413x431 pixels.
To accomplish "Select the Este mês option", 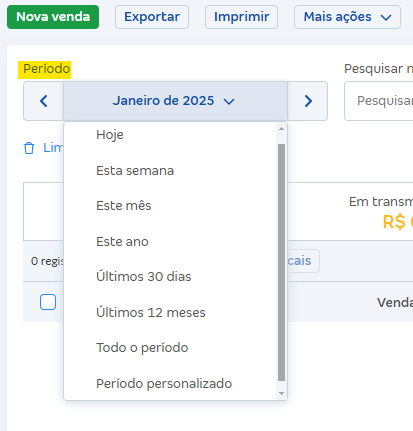I will (x=170, y=206).
